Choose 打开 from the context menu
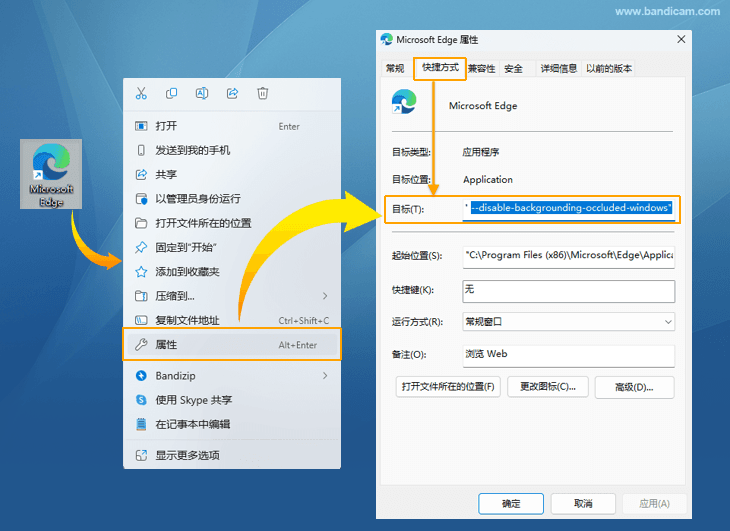730x531 pixels. click(232, 126)
